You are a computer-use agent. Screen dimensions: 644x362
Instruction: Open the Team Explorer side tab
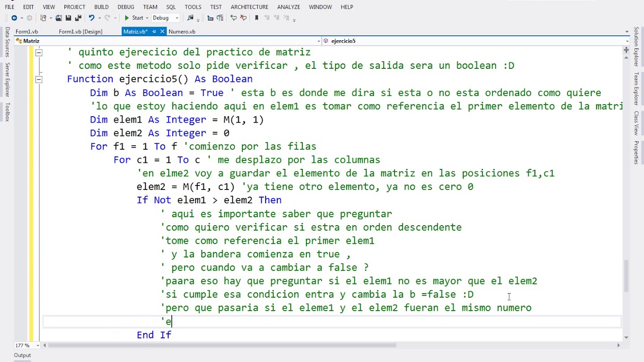click(636, 88)
